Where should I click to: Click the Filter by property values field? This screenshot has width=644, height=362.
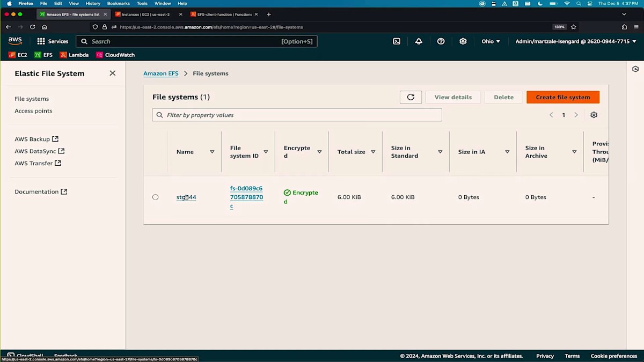[297, 115]
